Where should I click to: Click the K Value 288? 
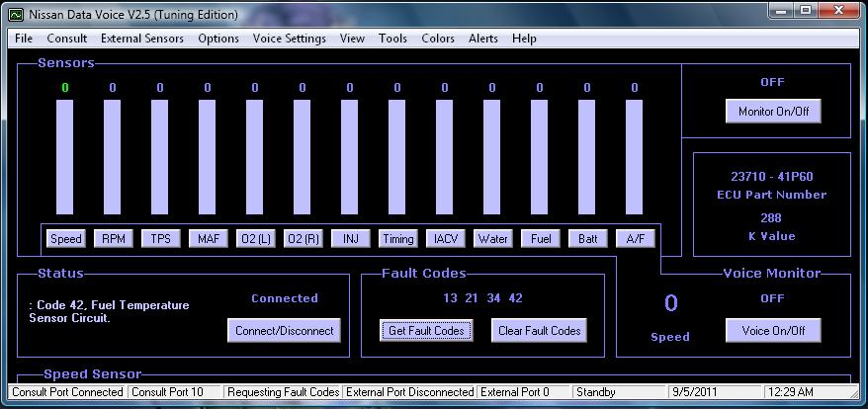[x=772, y=217]
